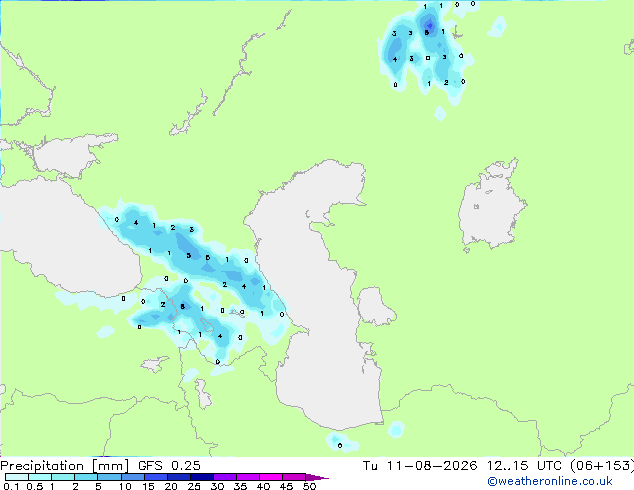The image size is (634, 490).
Task: Select the magenta 40–45 mm legend swatch
Action: 271,477
